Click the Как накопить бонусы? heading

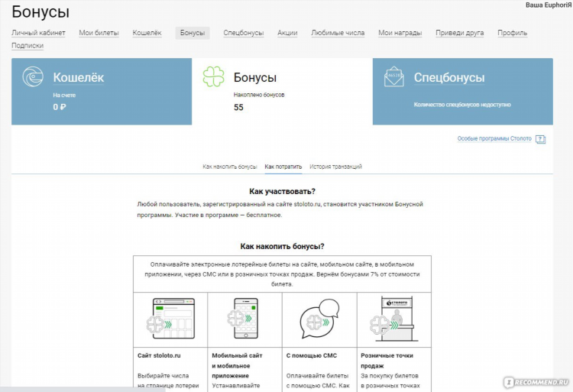point(282,247)
